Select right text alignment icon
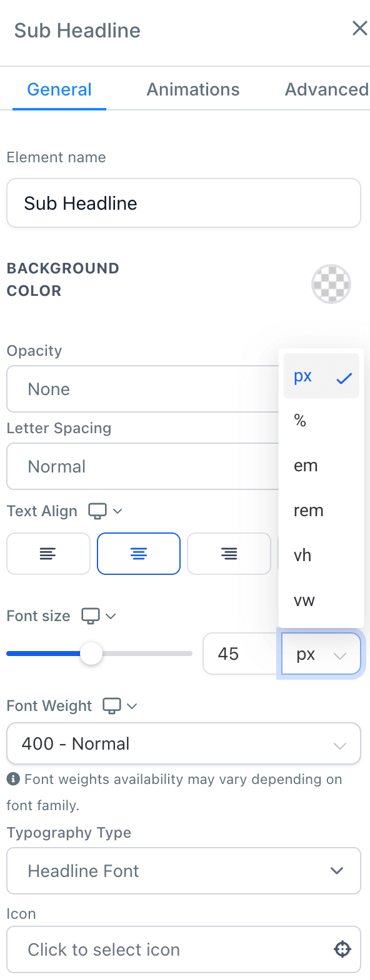 click(x=229, y=554)
